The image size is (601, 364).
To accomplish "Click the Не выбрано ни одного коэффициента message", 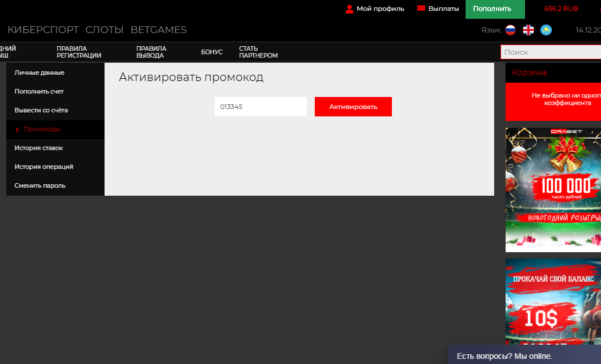I will click(x=566, y=99).
